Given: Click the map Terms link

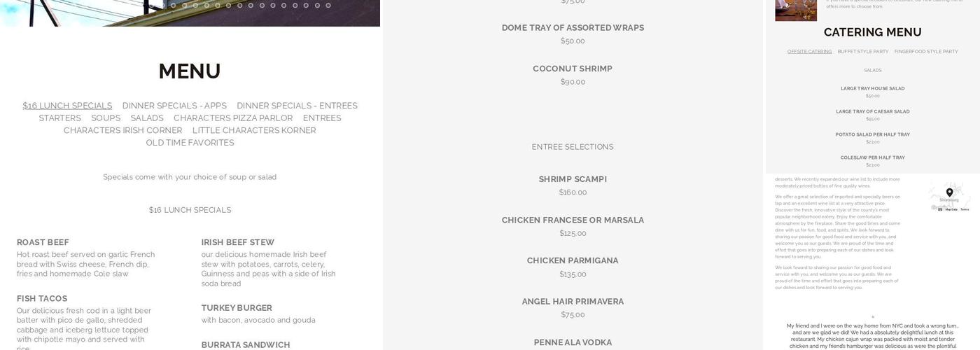Looking at the screenshot, I should 965,209.
